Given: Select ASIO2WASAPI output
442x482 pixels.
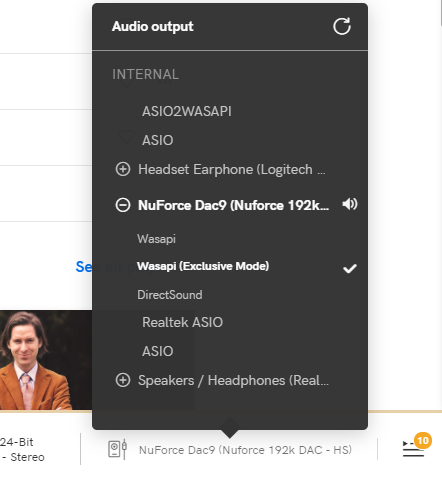Looking at the screenshot, I should coord(187,111).
